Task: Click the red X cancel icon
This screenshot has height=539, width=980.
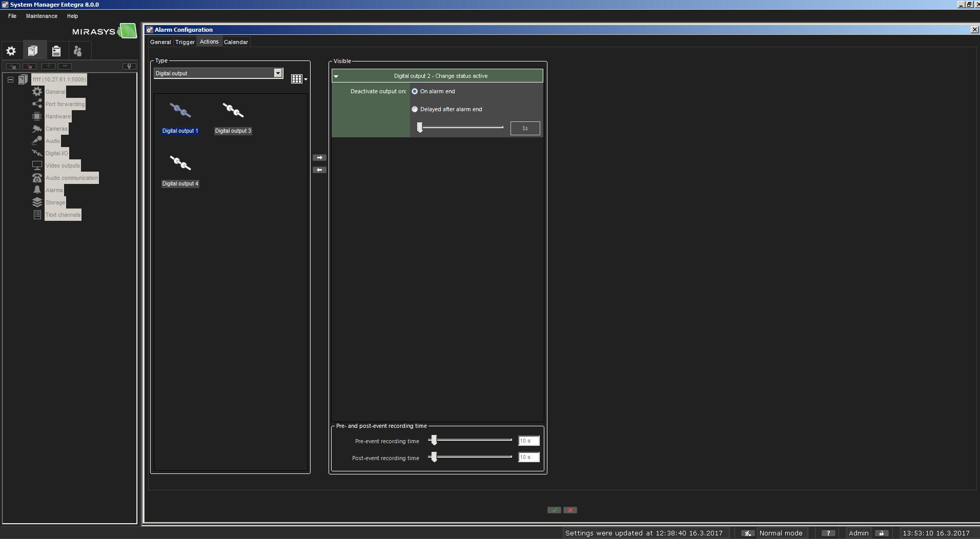Action: 570,510
